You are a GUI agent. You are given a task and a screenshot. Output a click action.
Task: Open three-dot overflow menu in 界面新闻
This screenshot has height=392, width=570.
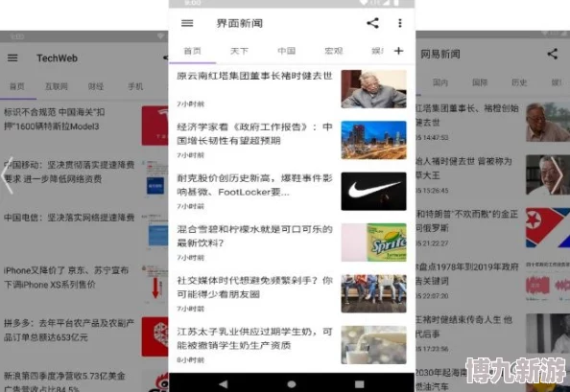click(x=400, y=23)
